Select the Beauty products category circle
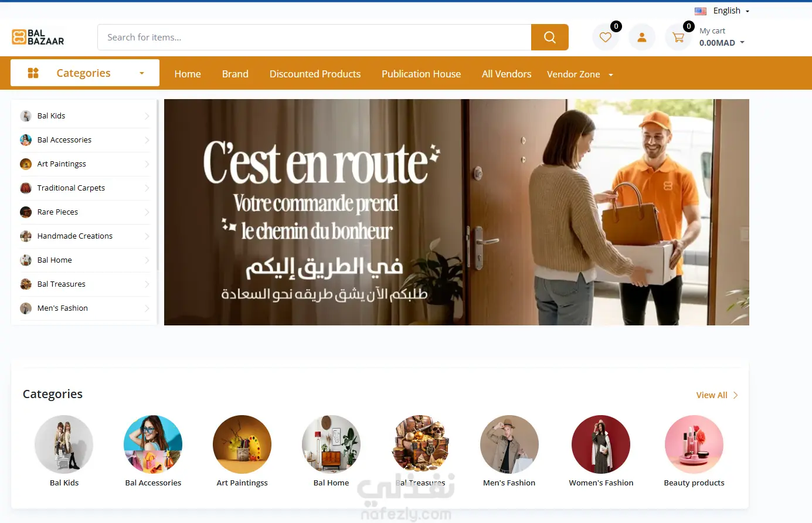This screenshot has height=523, width=812. pos(694,444)
